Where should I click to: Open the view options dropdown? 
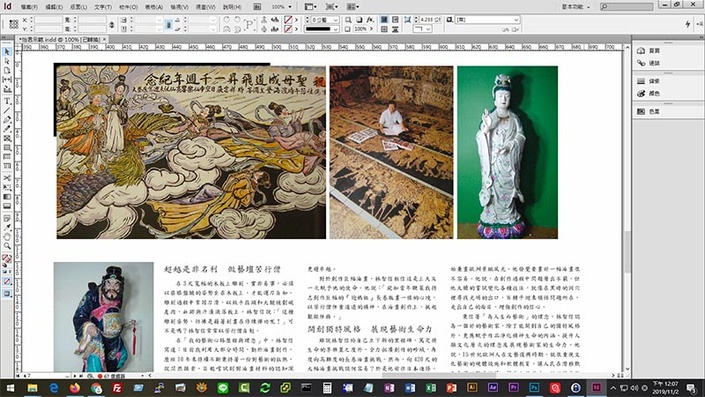point(310,7)
